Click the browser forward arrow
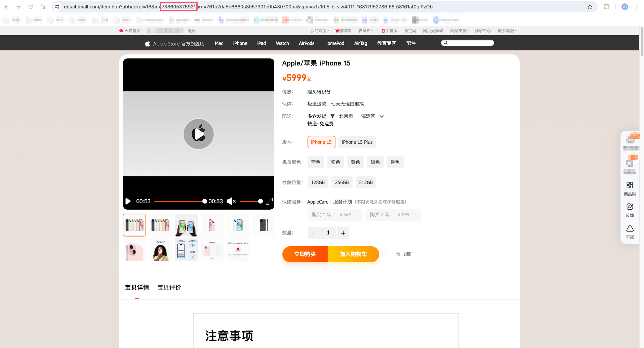 tap(18, 7)
